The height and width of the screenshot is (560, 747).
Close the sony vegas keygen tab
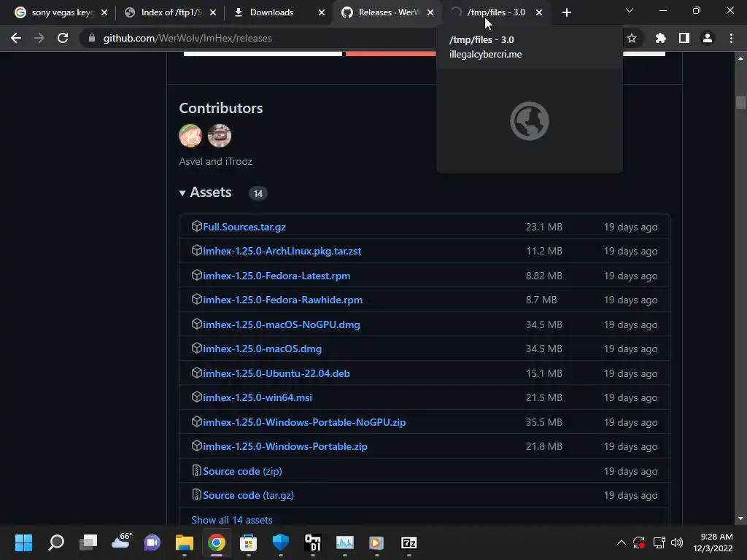104,12
